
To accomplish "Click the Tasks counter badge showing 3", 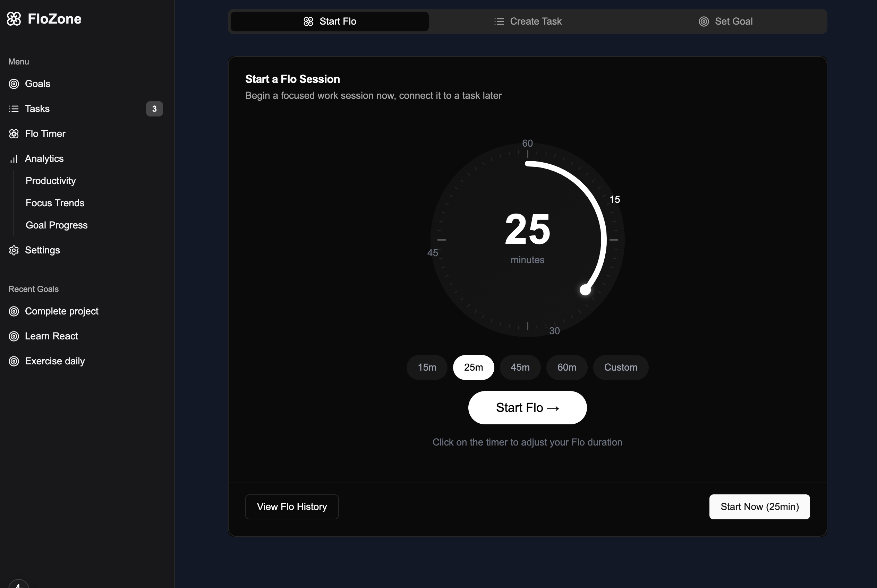I will point(154,109).
